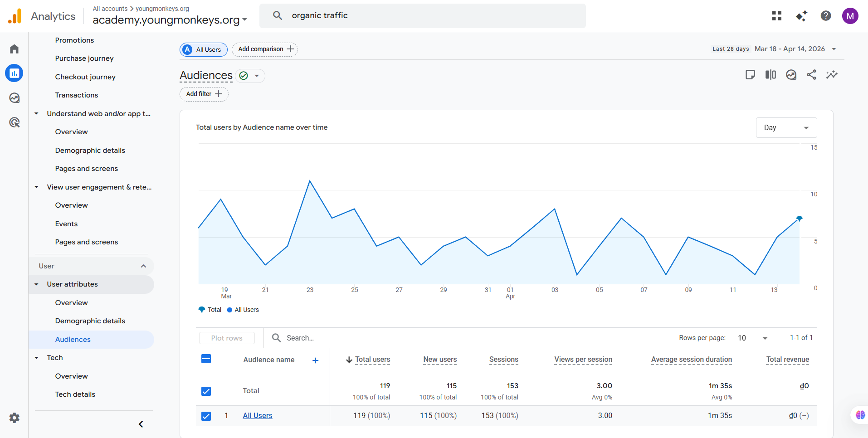The width and height of the screenshot is (868, 438).
Task: Open the Home icon in left rail
Action: click(14, 49)
